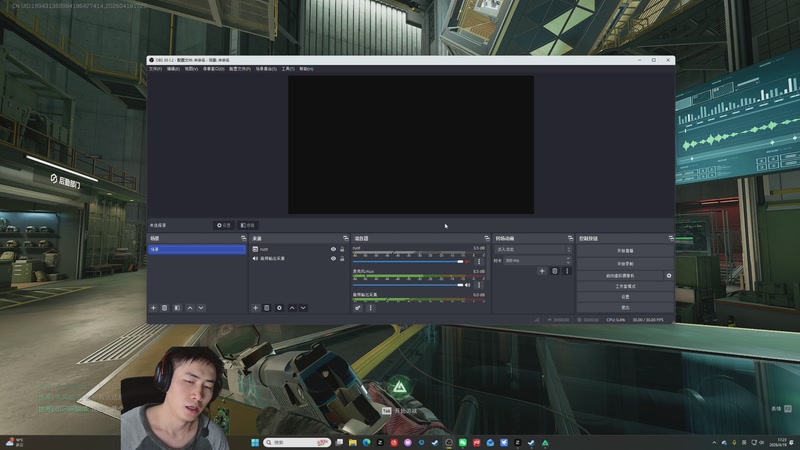This screenshot has width=800, height=450.
Task: Open the File menu in OBS
Action: (155, 69)
